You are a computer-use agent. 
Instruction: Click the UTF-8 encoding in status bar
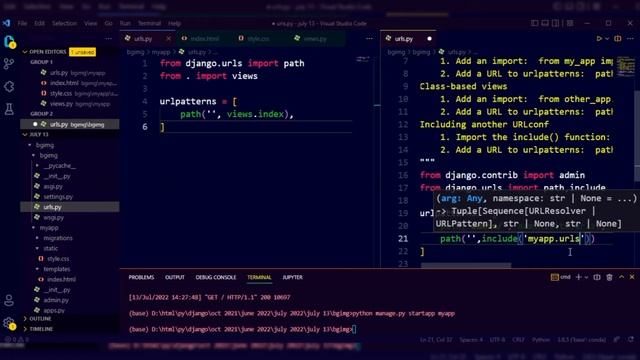(497, 340)
